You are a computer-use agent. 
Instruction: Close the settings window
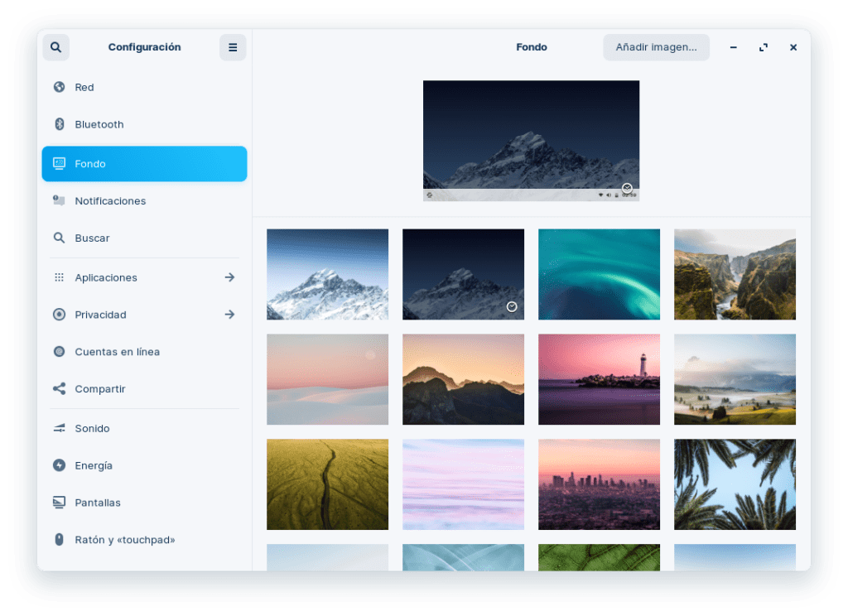point(793,47)
